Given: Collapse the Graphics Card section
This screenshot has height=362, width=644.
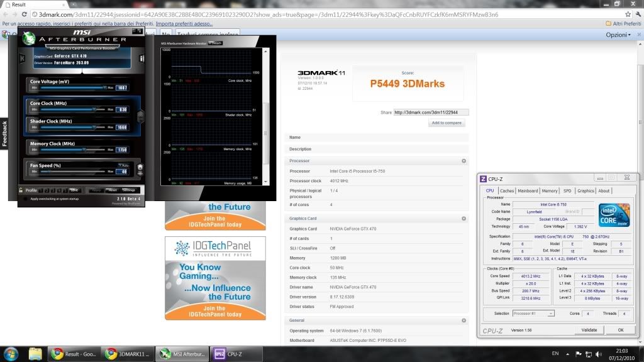Looking at the screenshot, I should [x=464, y=219].
